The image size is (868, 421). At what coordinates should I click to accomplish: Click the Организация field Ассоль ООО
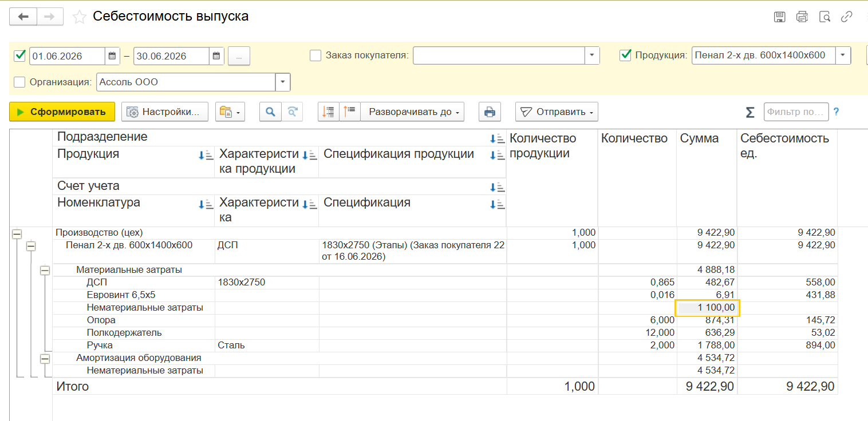186,82
